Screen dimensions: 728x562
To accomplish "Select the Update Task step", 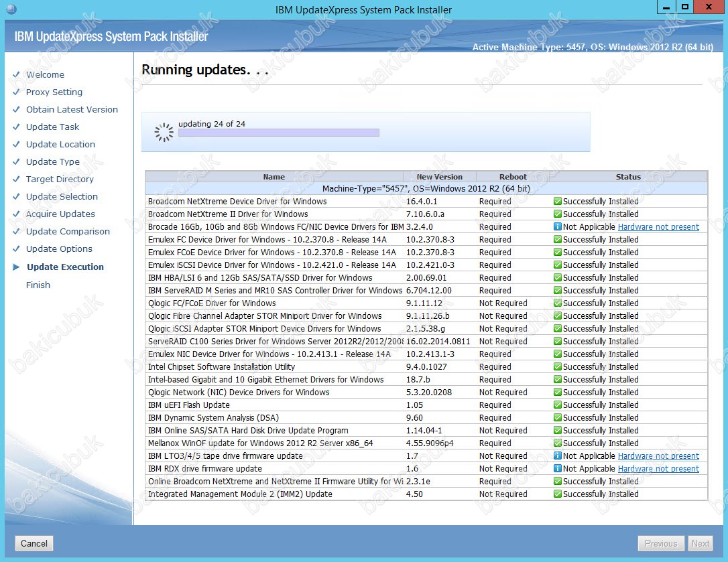I will click(52, 127).
